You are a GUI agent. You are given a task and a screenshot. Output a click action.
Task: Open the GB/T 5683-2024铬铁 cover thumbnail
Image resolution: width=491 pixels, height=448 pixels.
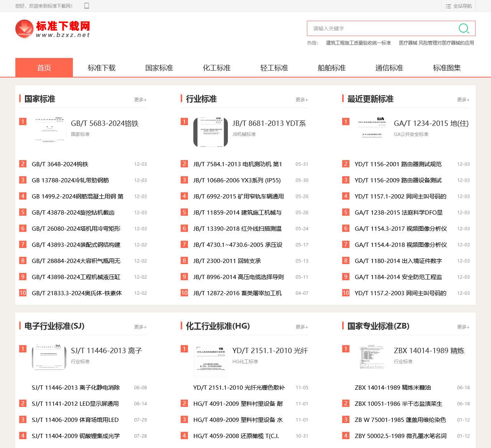[x=49, y=131]
